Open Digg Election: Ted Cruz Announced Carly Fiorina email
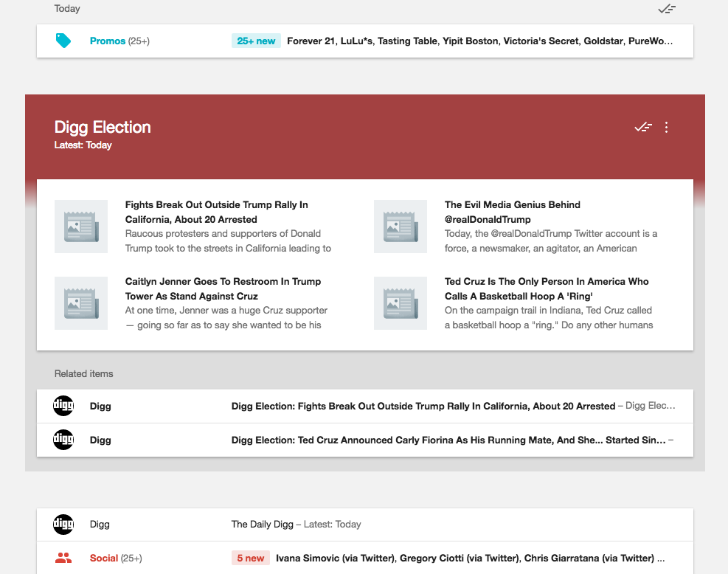Image resolution: width=728 pixels, height=574 pixels. [x=365, y=440]
